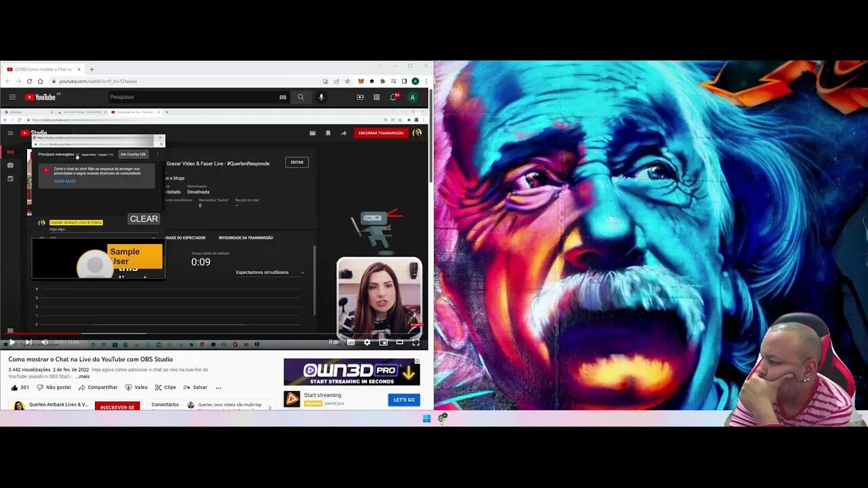
Task: Click LET'S GO on own3d ad
Action: tap(404, 400)
